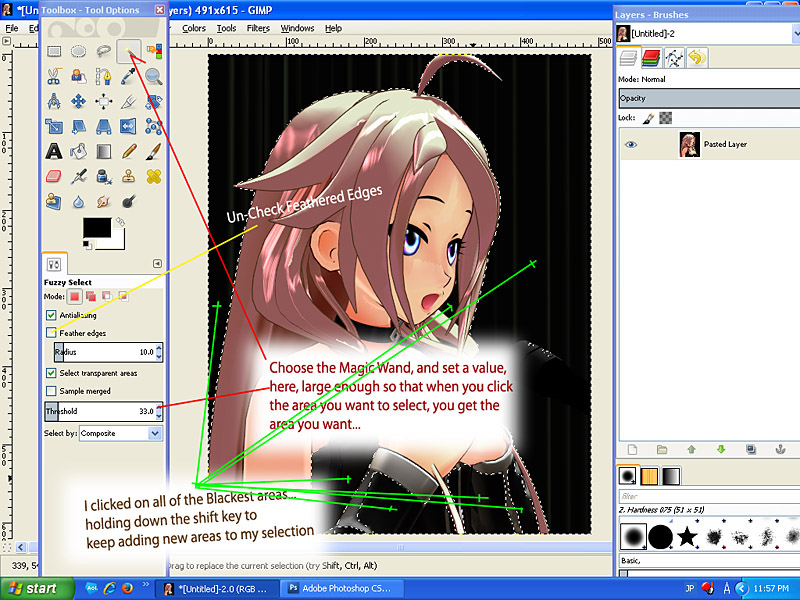
Task: Enable the Feather edges checkbox
Action: (x=50, y=332)
